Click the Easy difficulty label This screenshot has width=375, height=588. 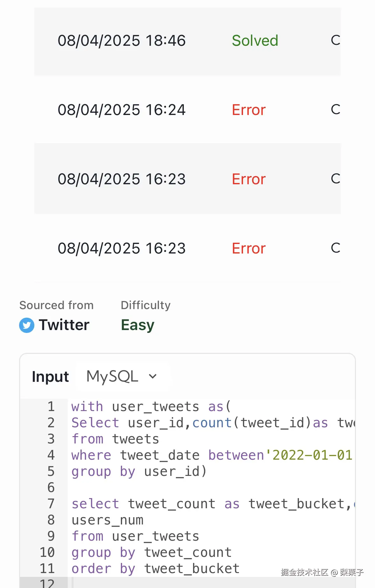point(137,325)
